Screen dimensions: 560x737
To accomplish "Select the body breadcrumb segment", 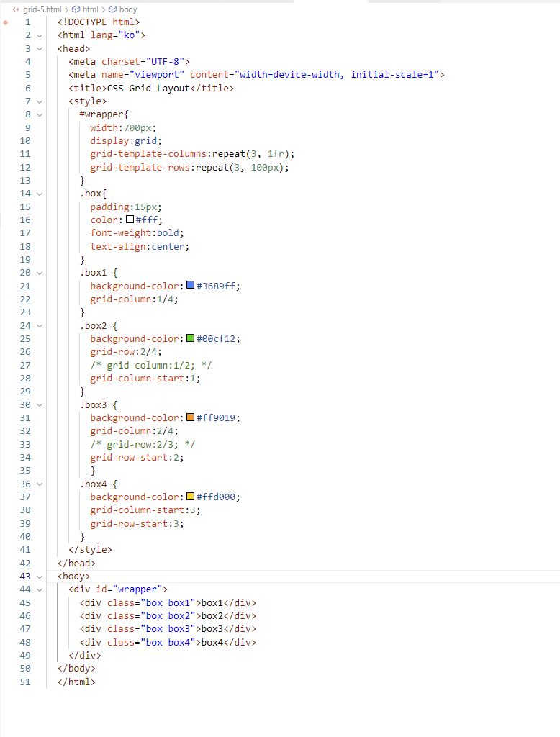I will click(127, 9).
